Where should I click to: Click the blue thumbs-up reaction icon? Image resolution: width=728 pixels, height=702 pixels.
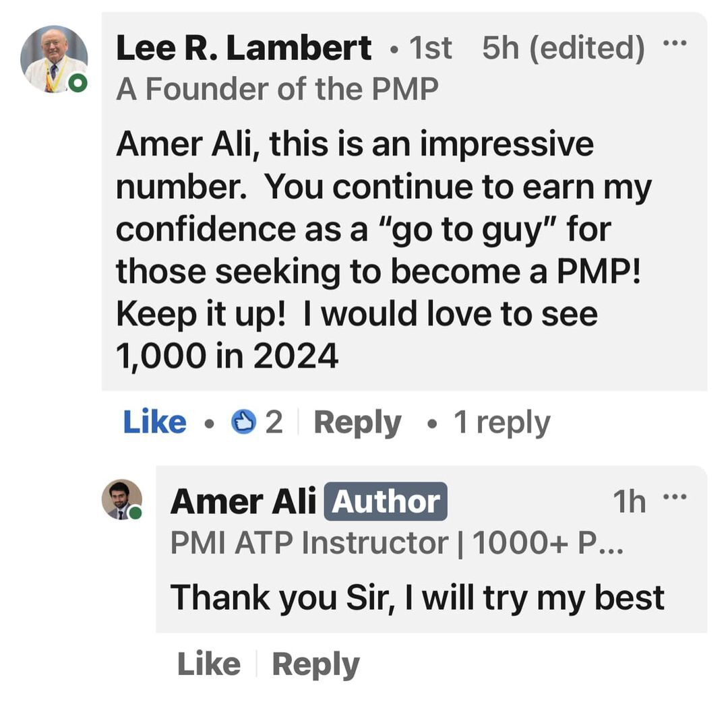pos(243,423)
